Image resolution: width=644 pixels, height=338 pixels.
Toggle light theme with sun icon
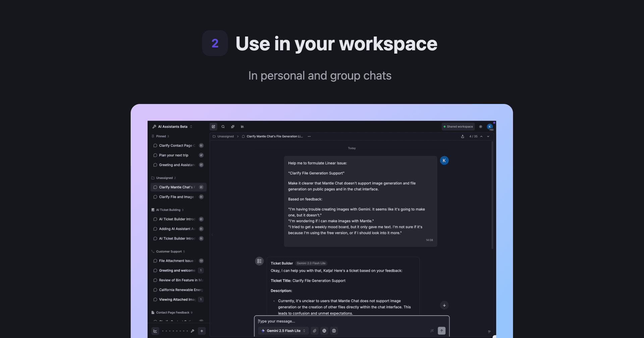click(481, 127)
